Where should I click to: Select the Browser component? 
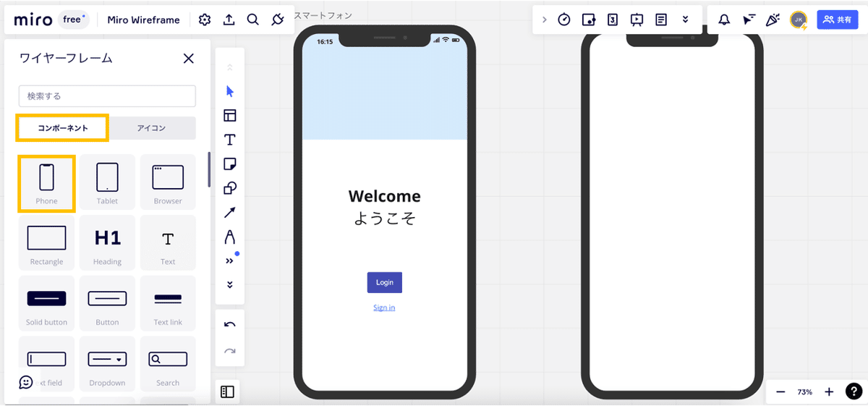168,183
